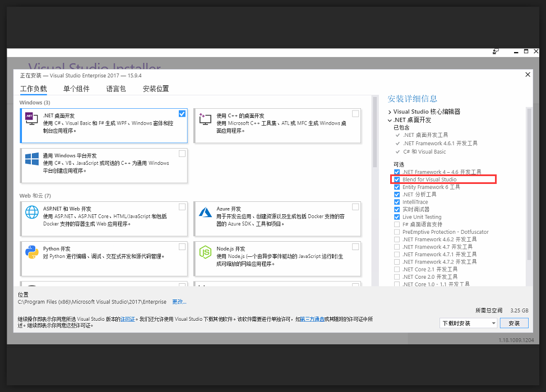Click the feedback icon in the title bar
This screenshot has width=546, height=392.
tap(496, 52)
